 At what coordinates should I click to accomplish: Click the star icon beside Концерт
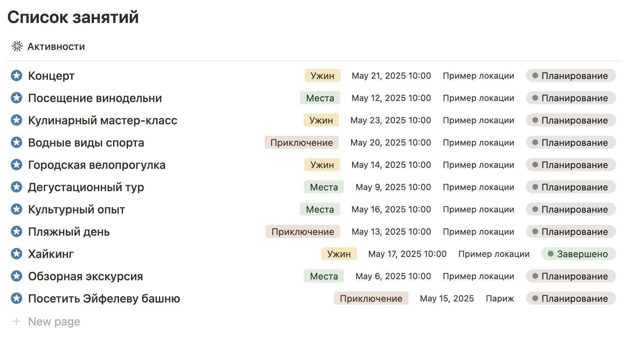point(17,75)
